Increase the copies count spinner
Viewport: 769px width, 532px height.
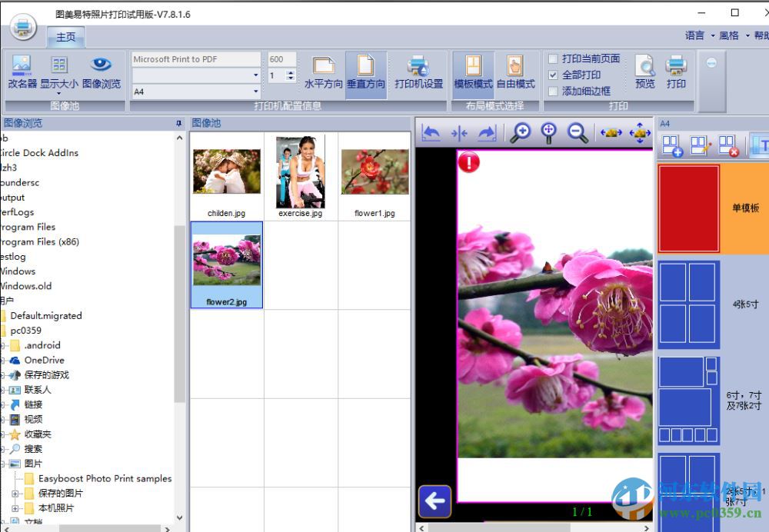pyautogui.click(x=291, y=73)
